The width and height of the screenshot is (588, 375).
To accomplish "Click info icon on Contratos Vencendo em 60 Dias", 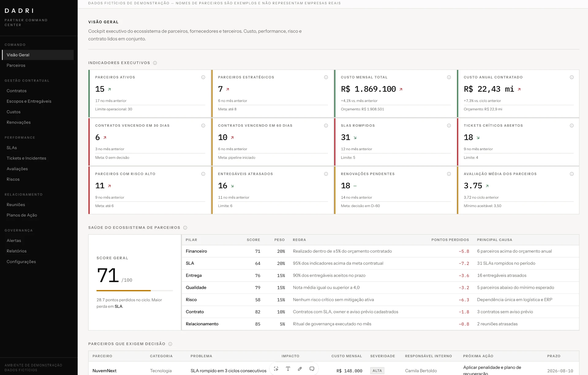I will pos(326,126).
